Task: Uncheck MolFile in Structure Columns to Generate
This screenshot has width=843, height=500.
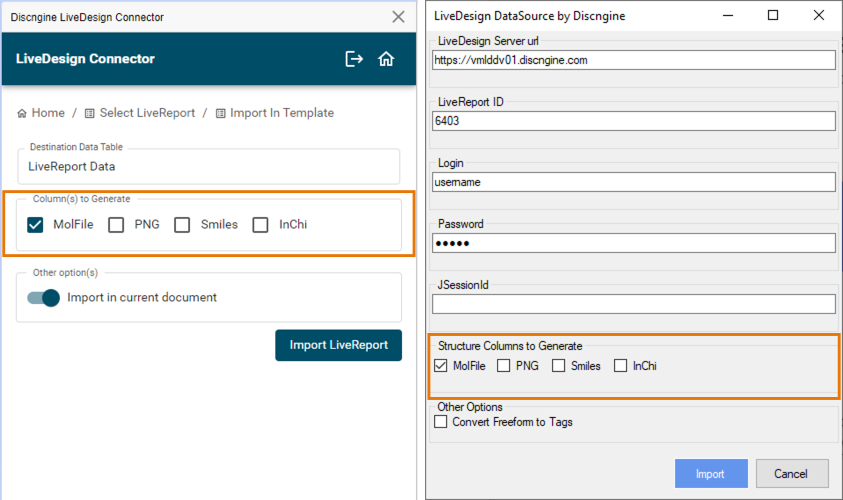Action: tap(441, 366)
